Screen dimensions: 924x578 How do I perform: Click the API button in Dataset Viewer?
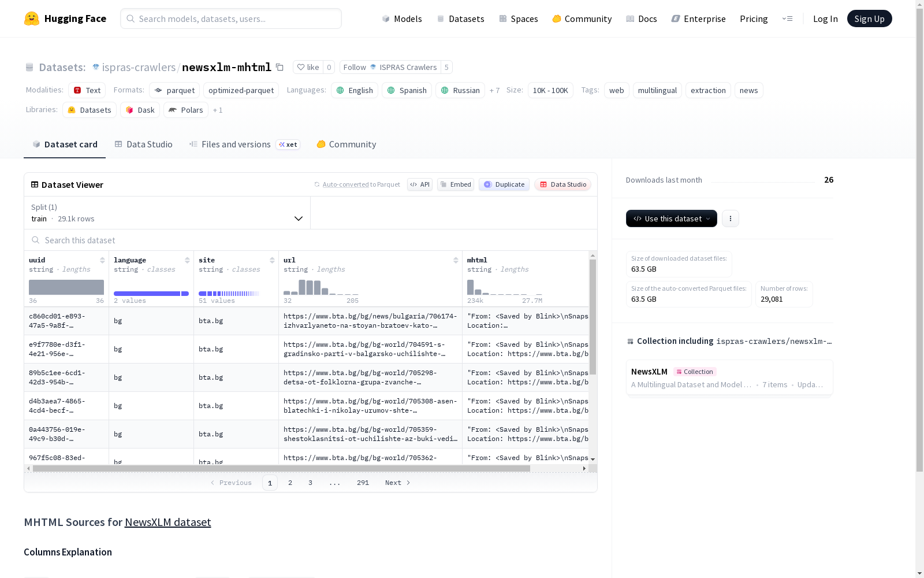pyautogui.click(x=420, y=184)
